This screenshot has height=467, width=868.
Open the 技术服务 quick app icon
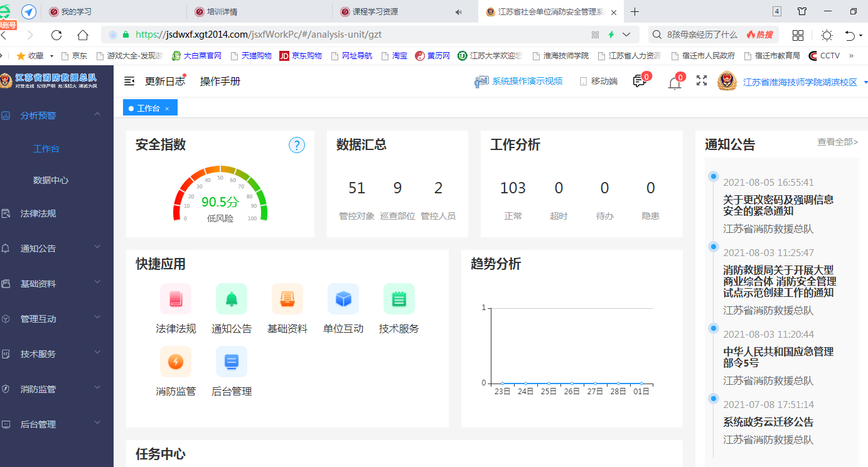[399, 299]
